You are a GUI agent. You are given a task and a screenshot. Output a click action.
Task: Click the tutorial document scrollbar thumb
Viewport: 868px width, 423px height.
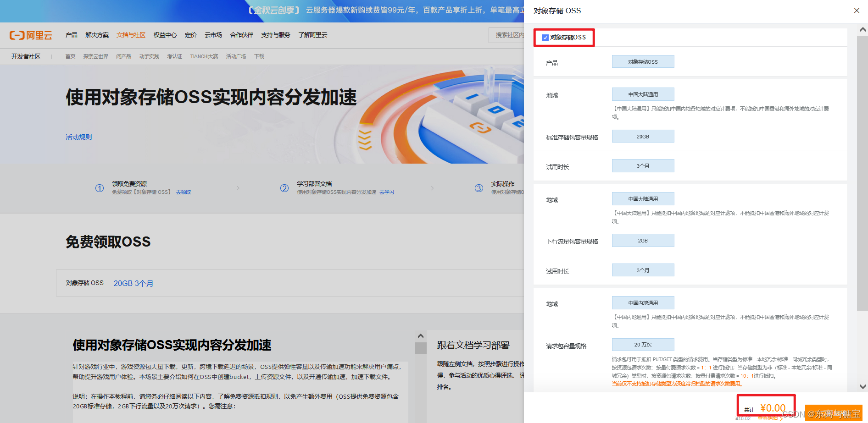coord(421,348)
